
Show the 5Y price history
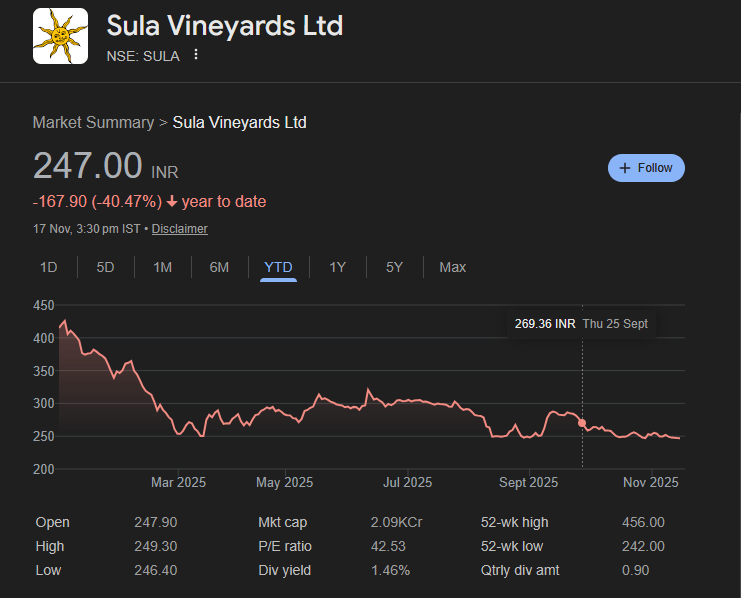click(x=394, y=267)
